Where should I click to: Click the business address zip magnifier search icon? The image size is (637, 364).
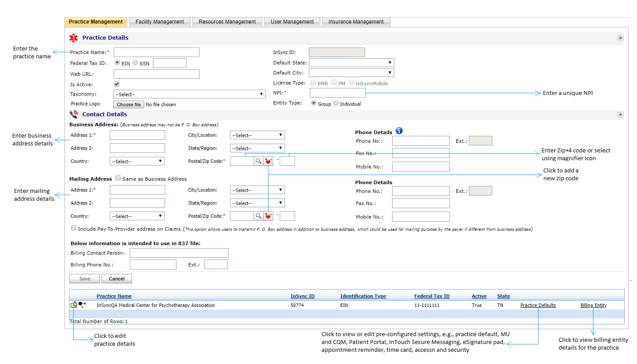click(258, 161)
